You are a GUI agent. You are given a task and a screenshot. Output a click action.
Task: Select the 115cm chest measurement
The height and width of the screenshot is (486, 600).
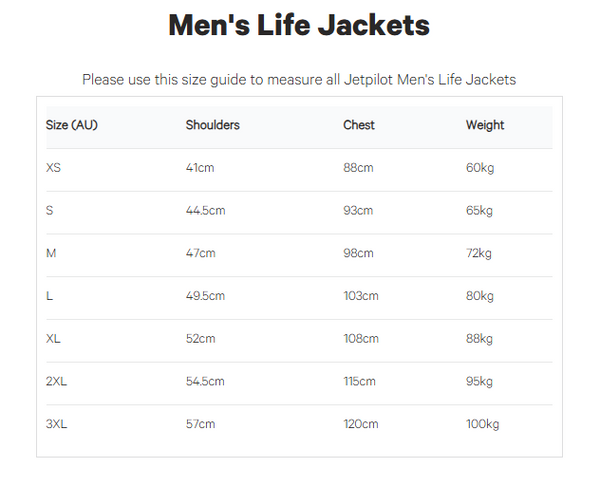359,381
